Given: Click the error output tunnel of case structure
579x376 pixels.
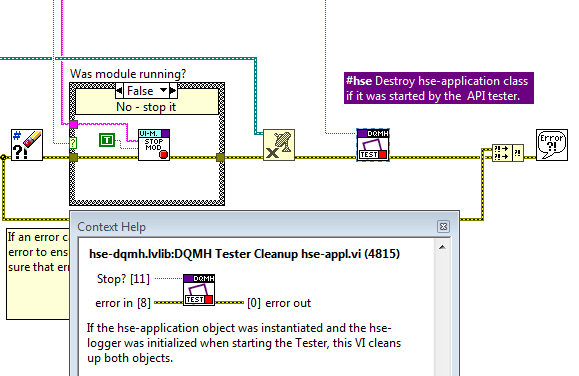Looking at the screenshot, I should 220,158.
